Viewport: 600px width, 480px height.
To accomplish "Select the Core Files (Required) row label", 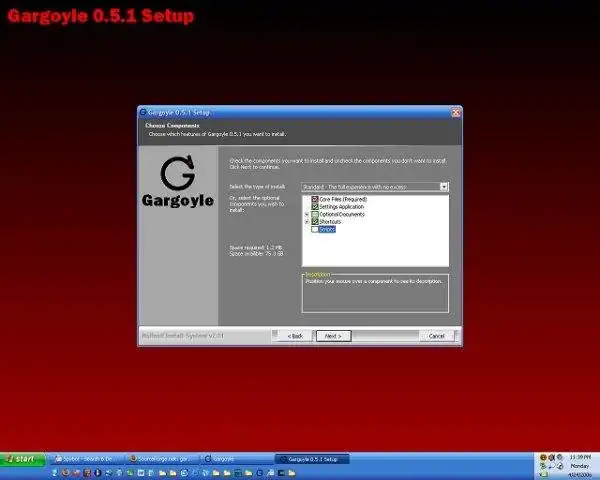I will (343, 199).
